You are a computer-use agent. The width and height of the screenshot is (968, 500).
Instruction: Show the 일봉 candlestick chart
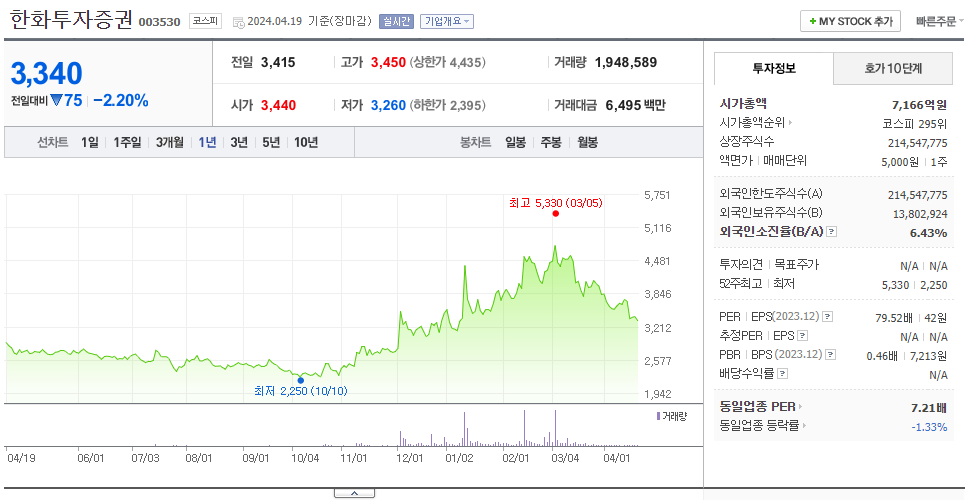point(515,143)
